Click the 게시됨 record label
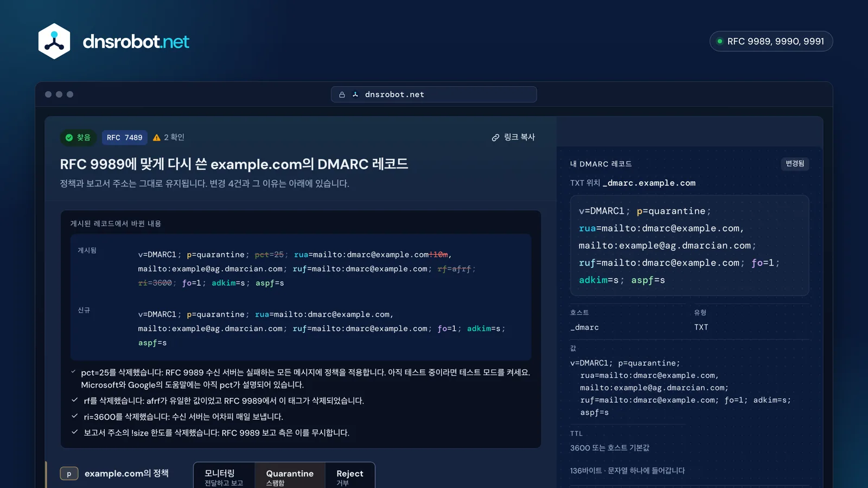This screenshot has height=488, width=868. [x=87, y=251]
